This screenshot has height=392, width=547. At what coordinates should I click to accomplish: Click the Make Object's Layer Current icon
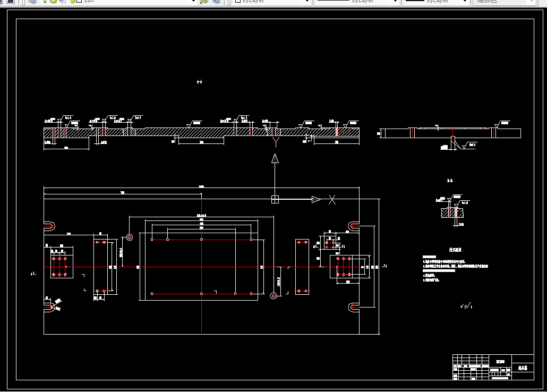tap(204, 2)
